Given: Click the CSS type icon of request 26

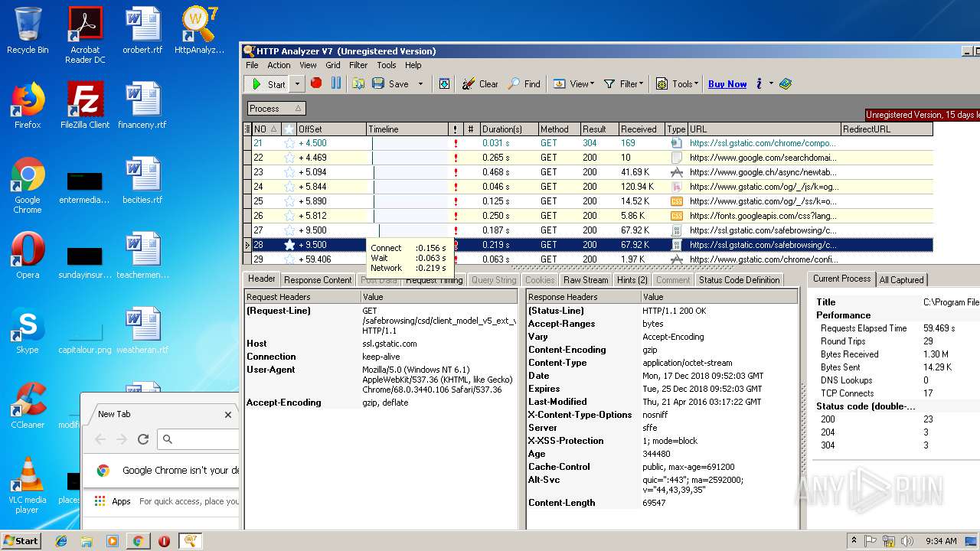Looking at the screenshot, I should (676, 216).
